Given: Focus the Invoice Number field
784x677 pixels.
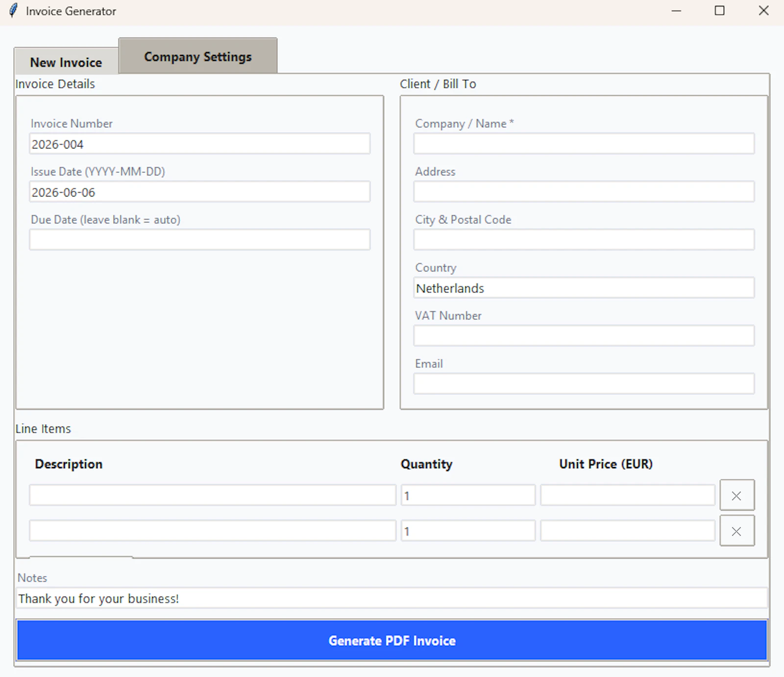Looking at the screenshot, I should point(200,144).
